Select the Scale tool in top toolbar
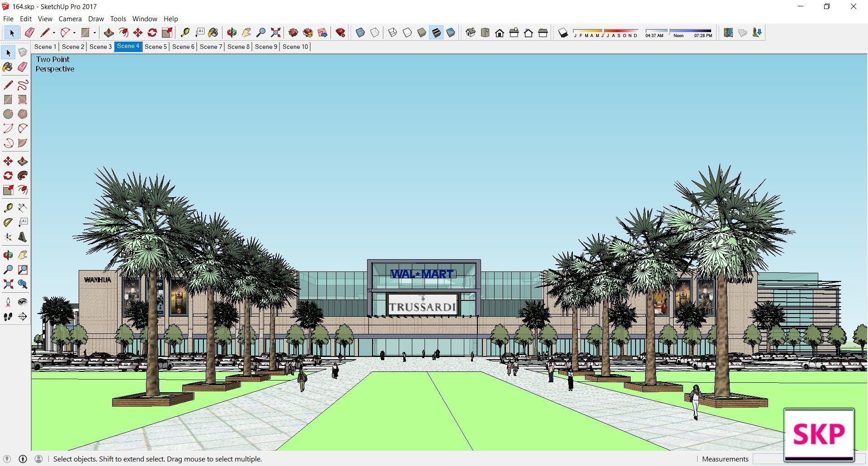This screenshot has width=868, height=466. tap(167, 33)
